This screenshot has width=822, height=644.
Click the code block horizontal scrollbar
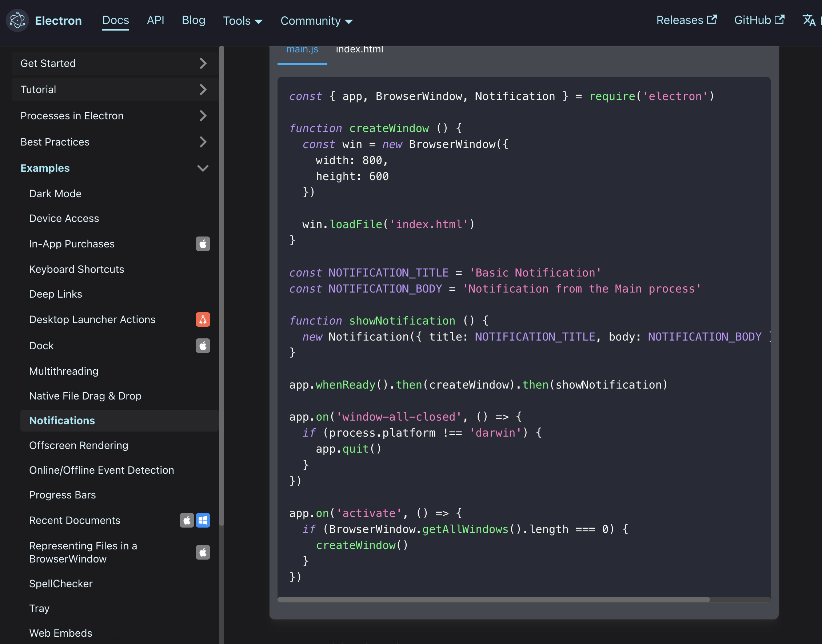493,599
